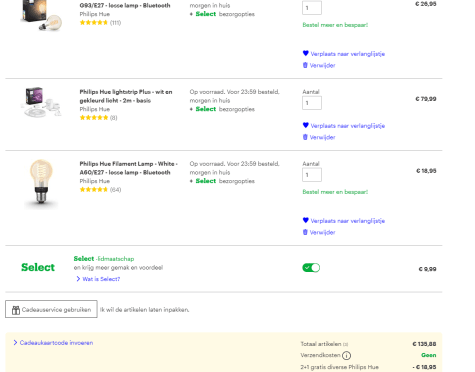Click Filament Lamp A60 bulb thumbnail
The width and height of the screenshot is (475, 372).
[41, 184]
